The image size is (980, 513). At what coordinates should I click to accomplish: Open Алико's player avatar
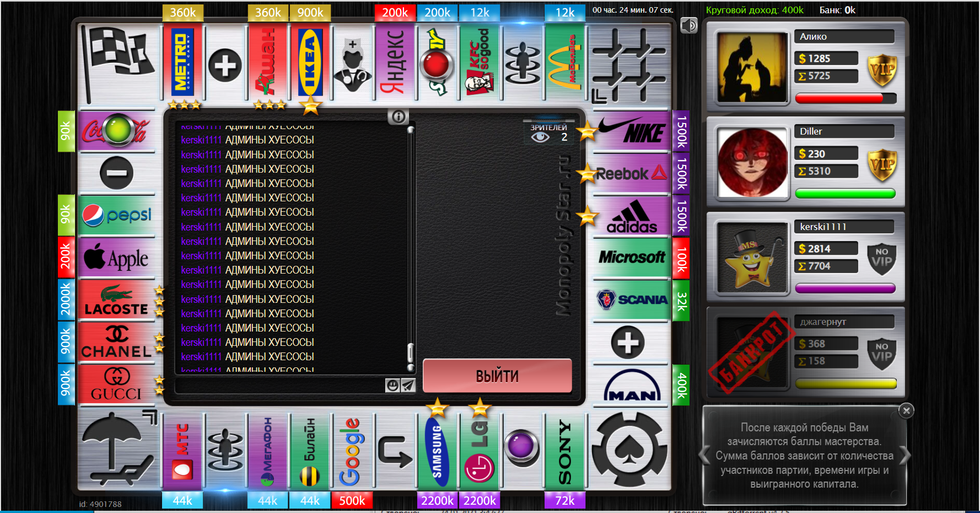[752, 67]
